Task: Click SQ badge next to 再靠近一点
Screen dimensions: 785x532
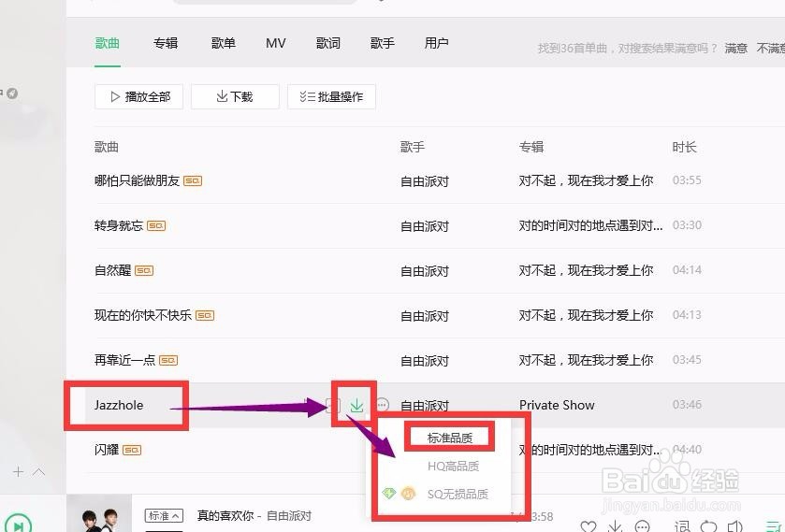Action: (x=168, y=360)
